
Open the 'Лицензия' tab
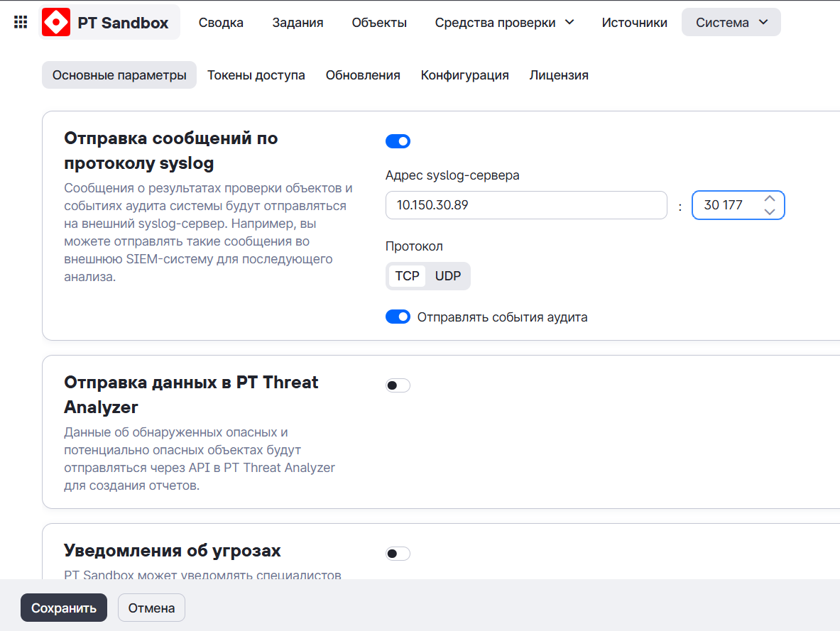point(559,75)
